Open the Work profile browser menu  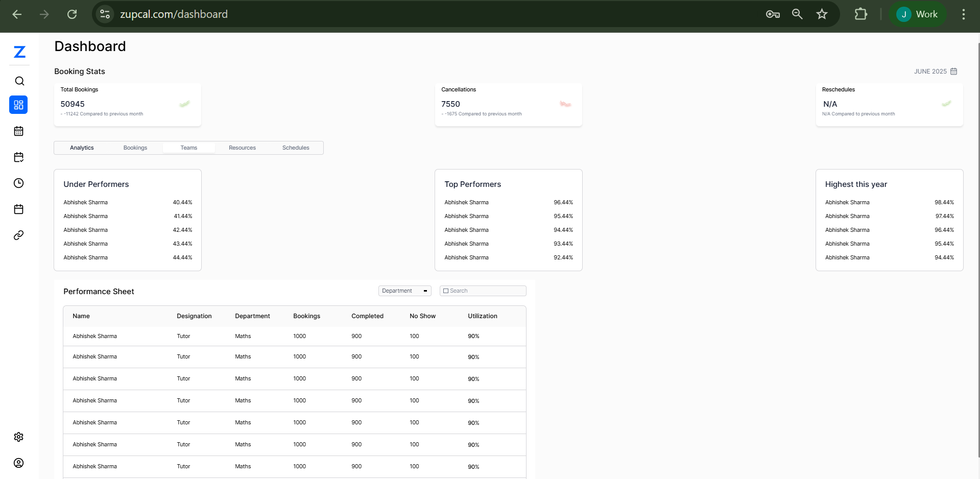(918, 14)
